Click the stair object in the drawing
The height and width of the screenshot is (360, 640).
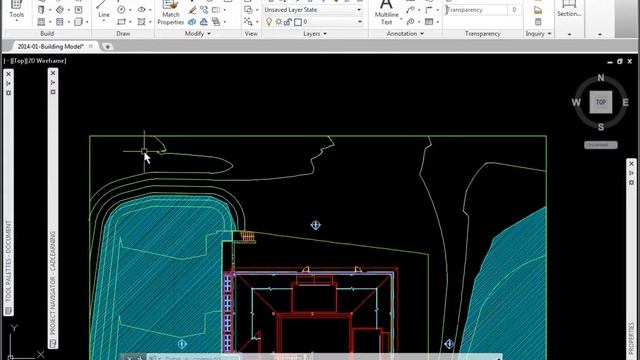point(247,236)
